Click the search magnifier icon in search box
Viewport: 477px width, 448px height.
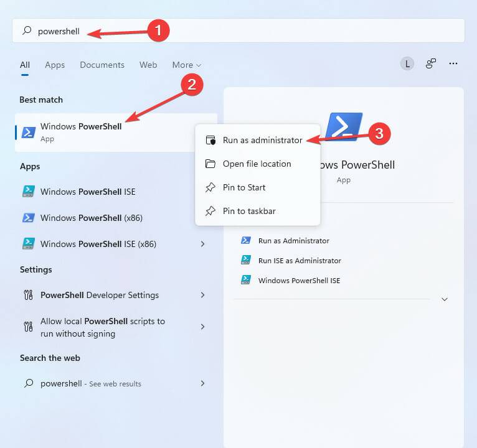tap(27, 30)
